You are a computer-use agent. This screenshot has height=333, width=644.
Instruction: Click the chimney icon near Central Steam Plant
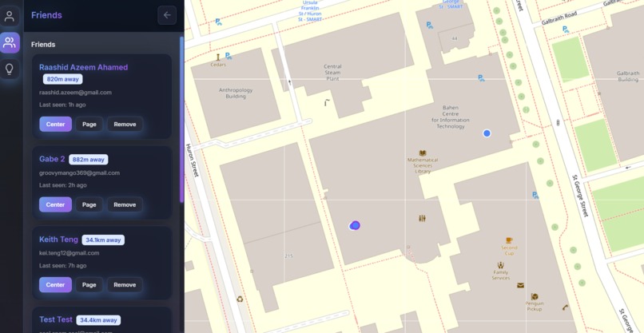[327, 102]
